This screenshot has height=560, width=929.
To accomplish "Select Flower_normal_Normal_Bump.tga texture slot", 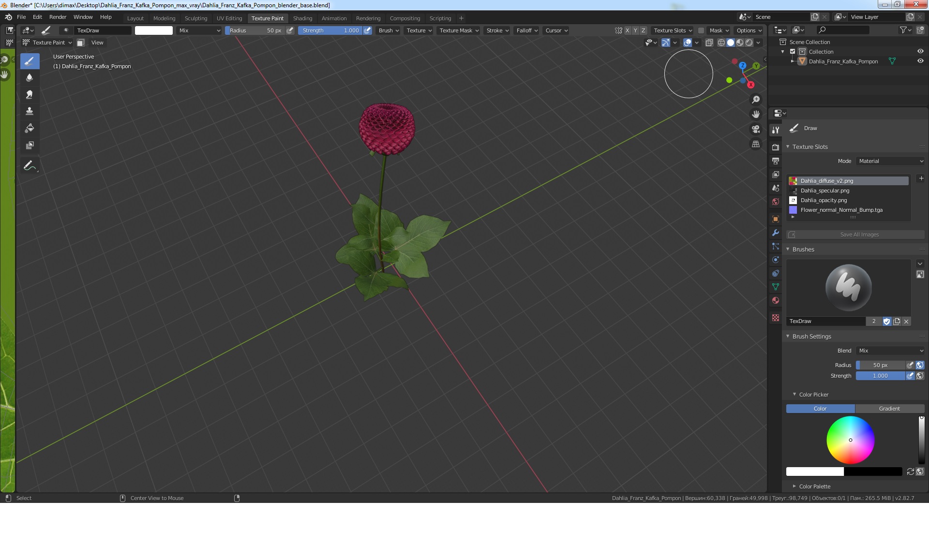I will coord(849,210).
